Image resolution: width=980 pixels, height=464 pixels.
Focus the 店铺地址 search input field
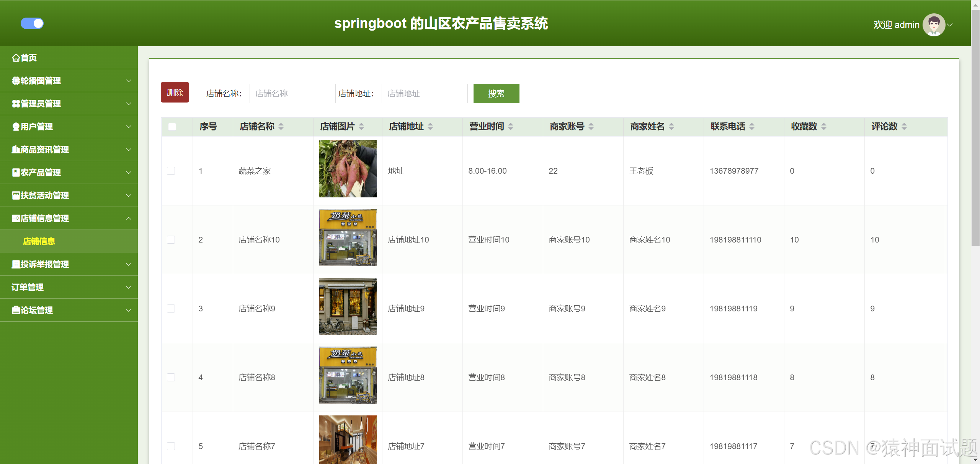point(424,94)
